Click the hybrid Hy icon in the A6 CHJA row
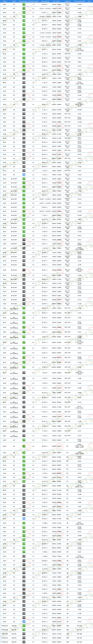Screen dimensions: 93x644 pyautogui.click(x=24, y=175)
